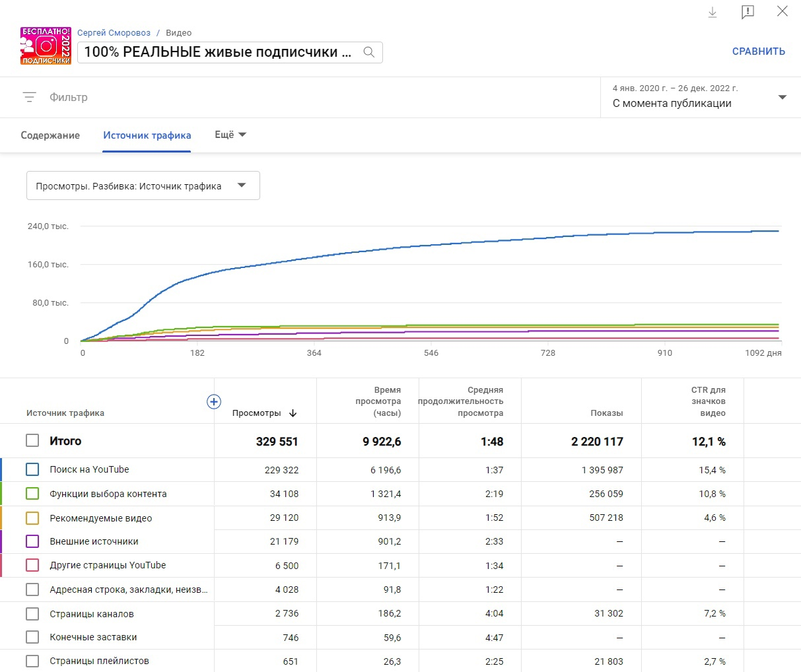The height and width of the screenshot is (672, 801).
Task: Open the filter icon menu
Action: [30, 97]
